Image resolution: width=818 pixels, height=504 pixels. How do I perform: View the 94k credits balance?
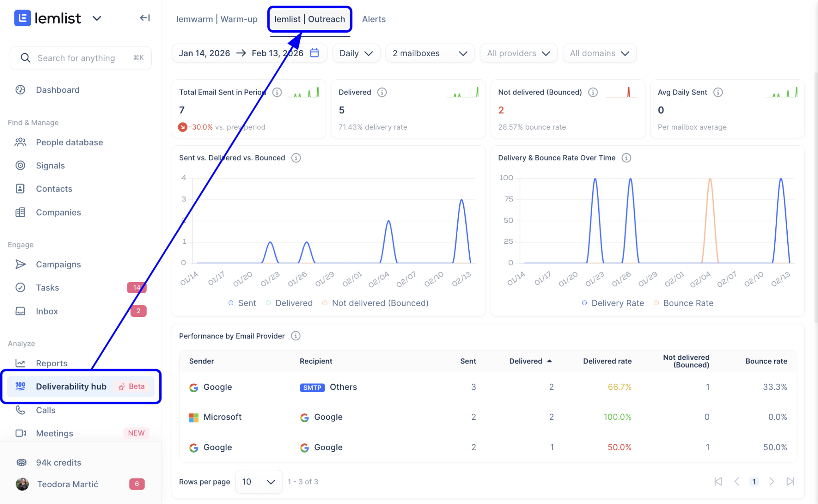(x=58, y=462)
